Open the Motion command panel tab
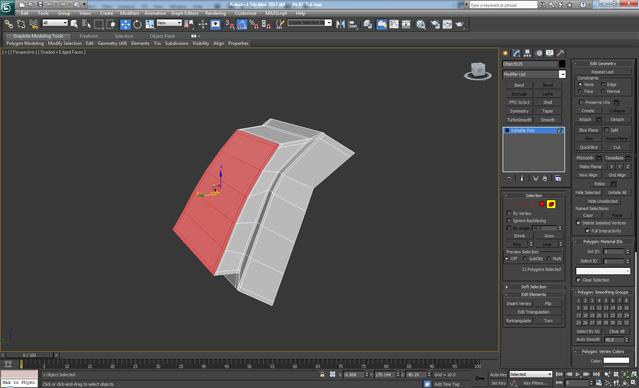This screenshot has width=639, height=388. pos(539,53)
